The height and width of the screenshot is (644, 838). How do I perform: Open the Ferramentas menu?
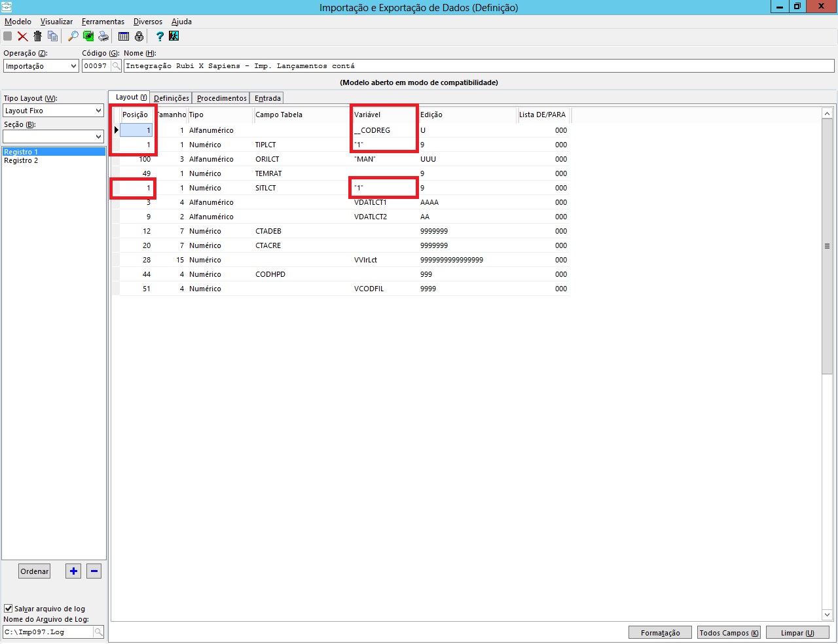[103, 22]
